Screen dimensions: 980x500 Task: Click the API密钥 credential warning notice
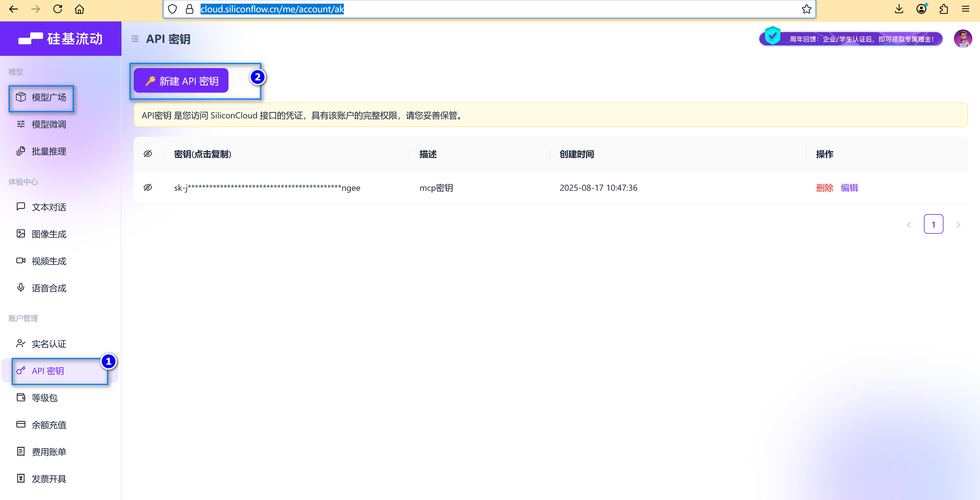pos(551,115)
